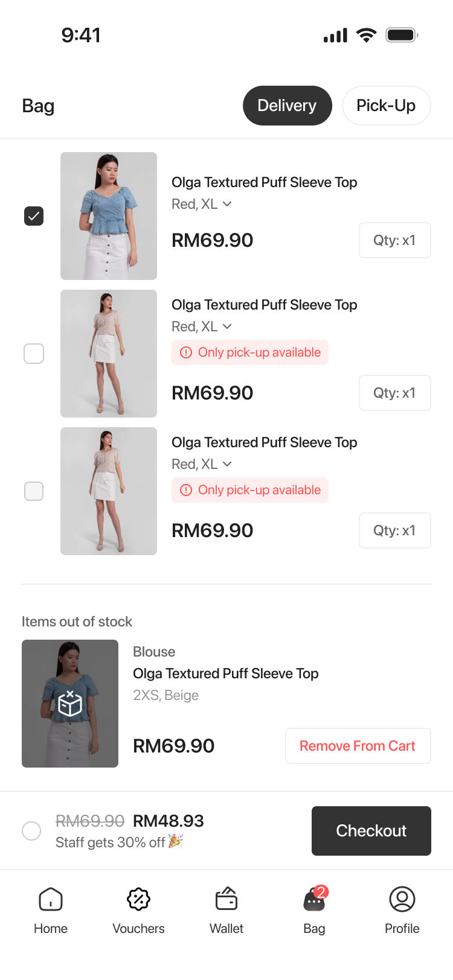
Task: Tap the alert icon on second item's pick-up notice
Action: tap(186, 352)
